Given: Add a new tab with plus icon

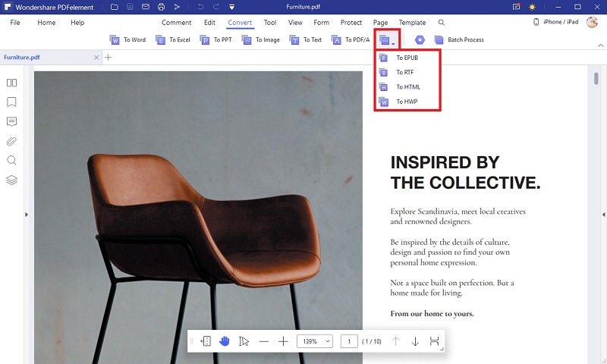Looking at the screenshot, I should click(109, 58).
